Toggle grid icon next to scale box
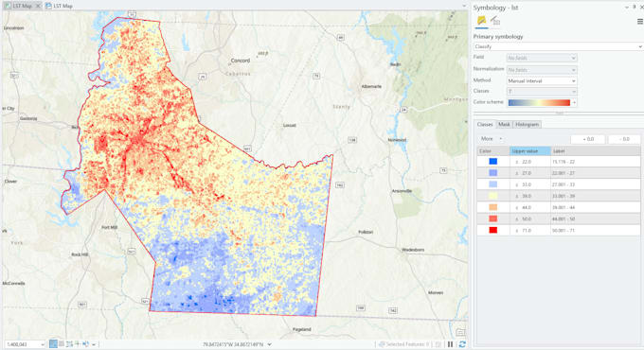Image resolution: width=644 pixels, height=350 pixels. click(62, 343)
